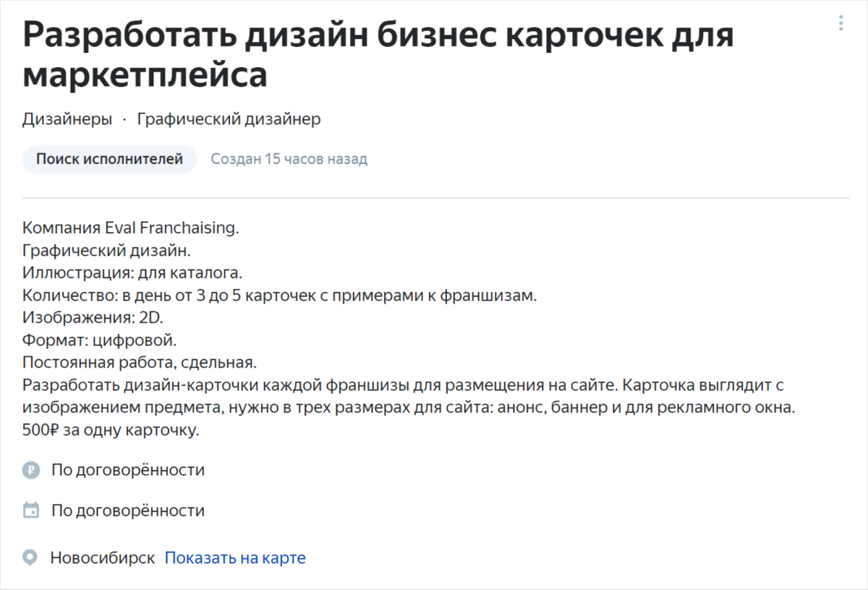Image resolution: width=868 pixels, height=590 pixels.
Task: Click the Компания Eval Franchaising line
Action: tap(130, 228)
